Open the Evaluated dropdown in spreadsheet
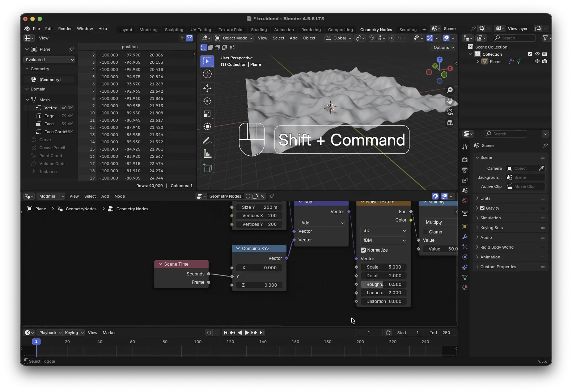The image size is (572, 392). point(49,60)
